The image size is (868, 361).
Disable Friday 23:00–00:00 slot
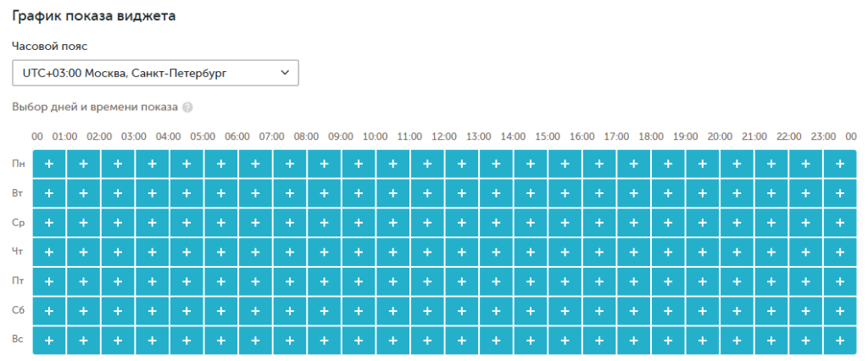[840, 282]
